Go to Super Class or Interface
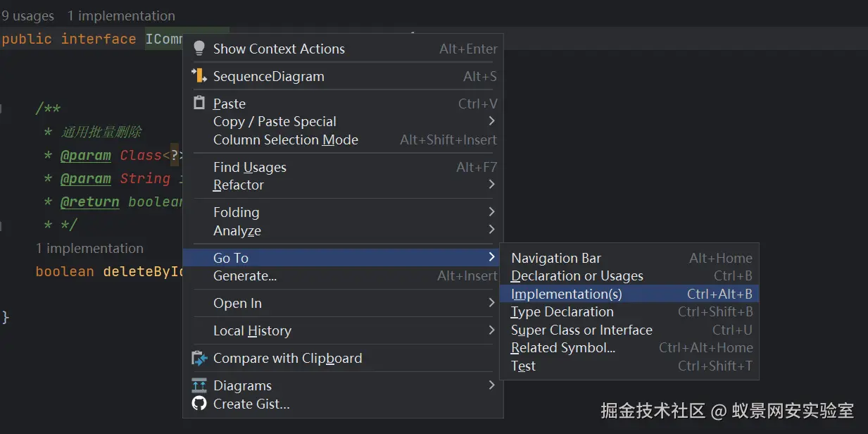 [x=581, y=330]
